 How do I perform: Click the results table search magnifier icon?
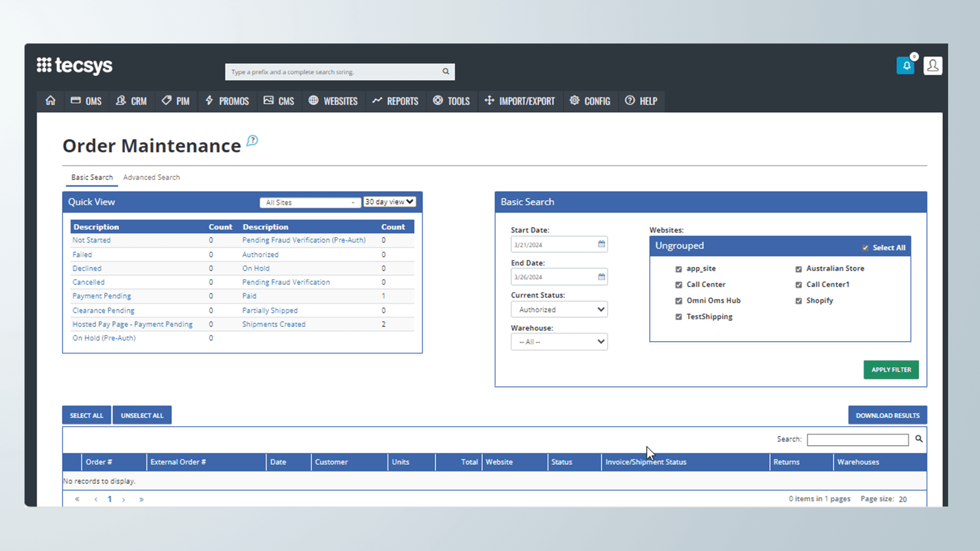tap(919, 439)
